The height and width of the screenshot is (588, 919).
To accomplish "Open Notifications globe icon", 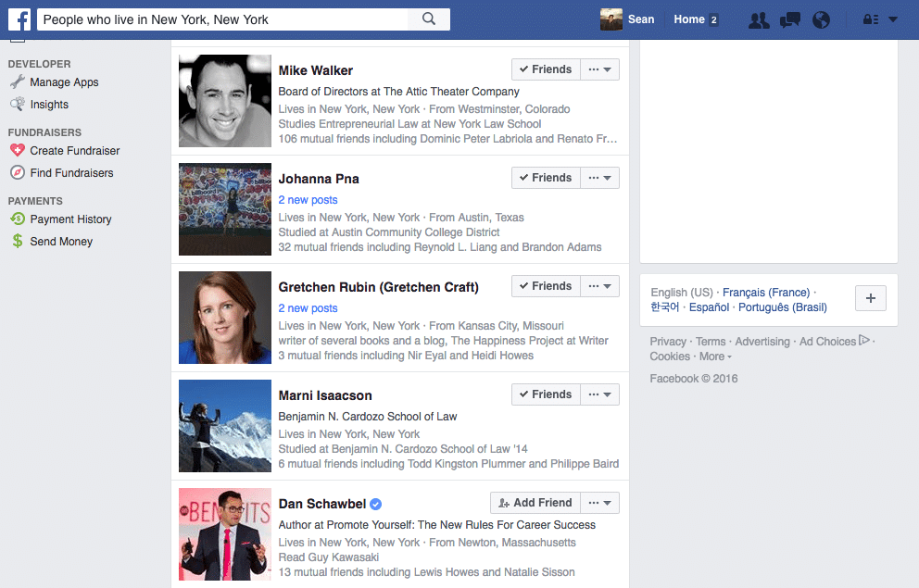I will tap(821, 20).
